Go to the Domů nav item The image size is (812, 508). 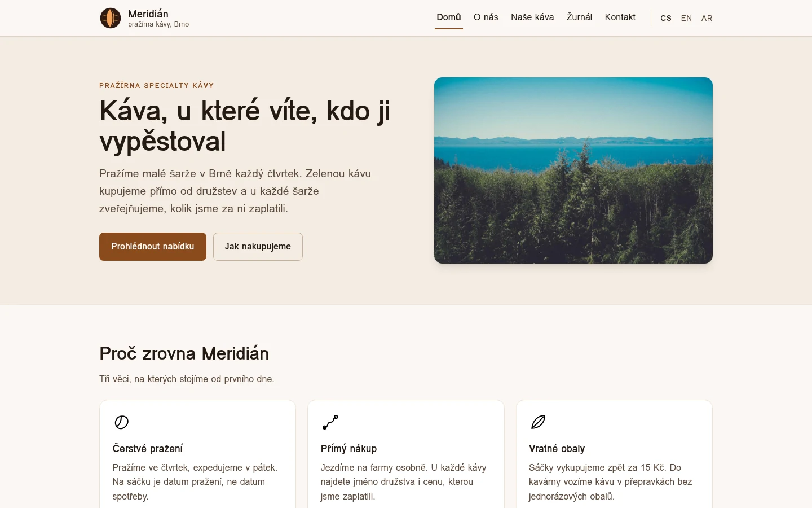click(x=449, y=17)
